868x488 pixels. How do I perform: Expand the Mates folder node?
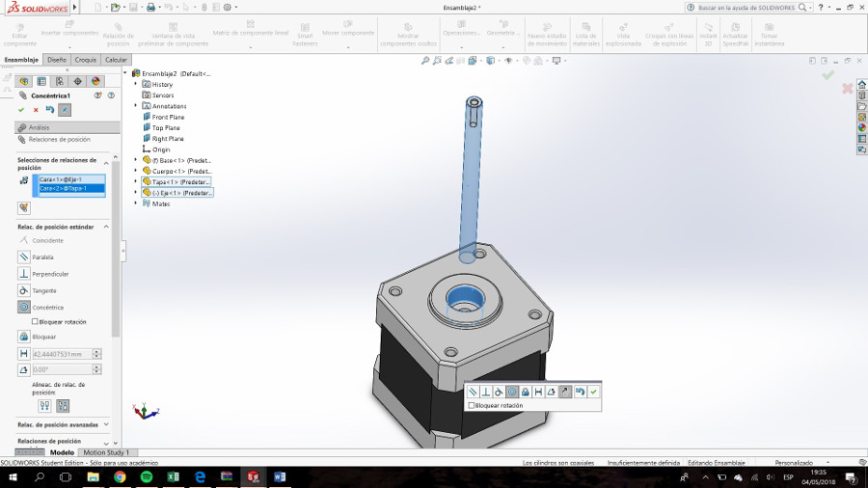[136, 203]
